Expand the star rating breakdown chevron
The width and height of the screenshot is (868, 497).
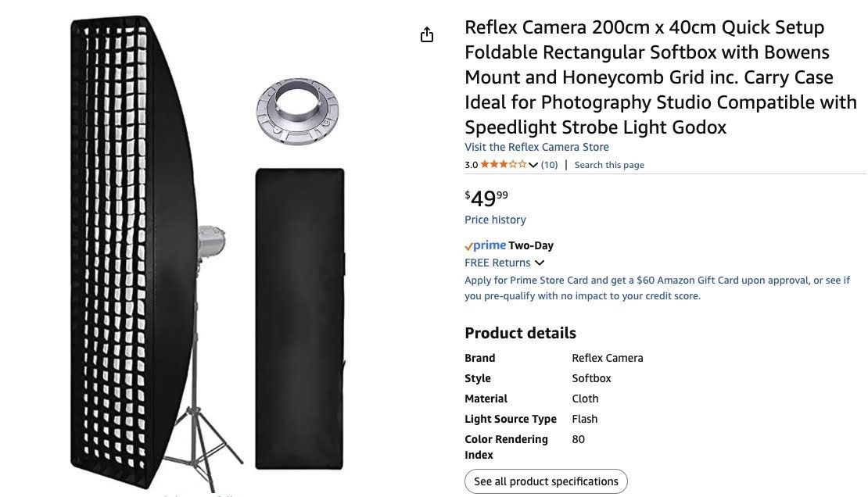tap(533, 165)
